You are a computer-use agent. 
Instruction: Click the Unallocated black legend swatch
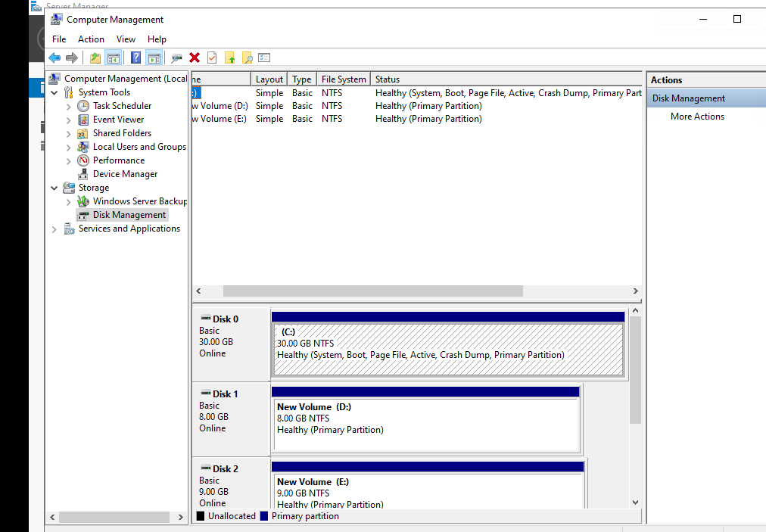(201, 516)
